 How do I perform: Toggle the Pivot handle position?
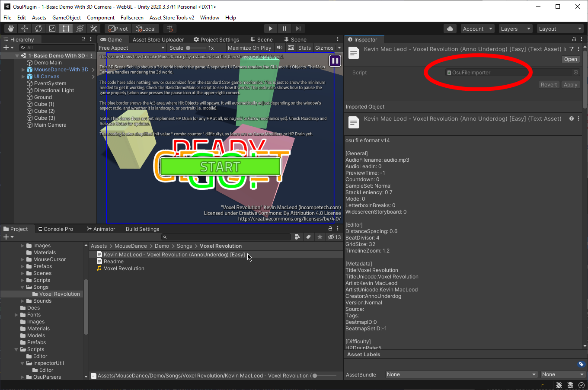(x=118, y=29)
